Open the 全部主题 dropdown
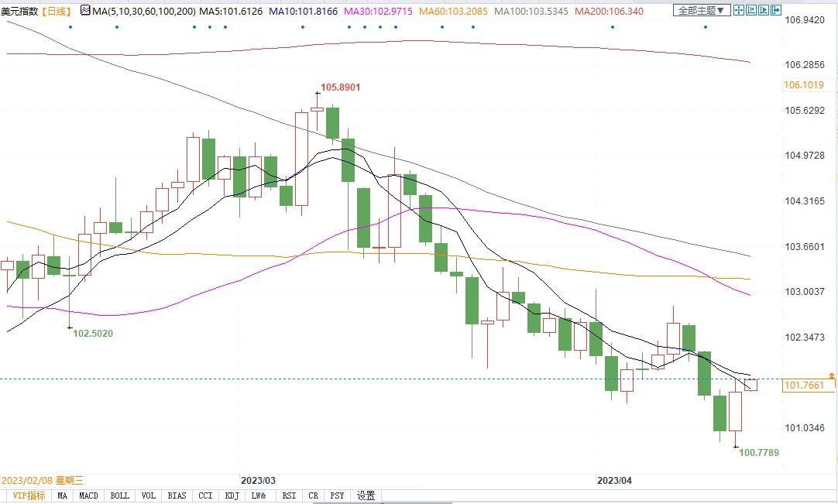The width and height of the screenshot is (838, 504). tap(702, 10)
